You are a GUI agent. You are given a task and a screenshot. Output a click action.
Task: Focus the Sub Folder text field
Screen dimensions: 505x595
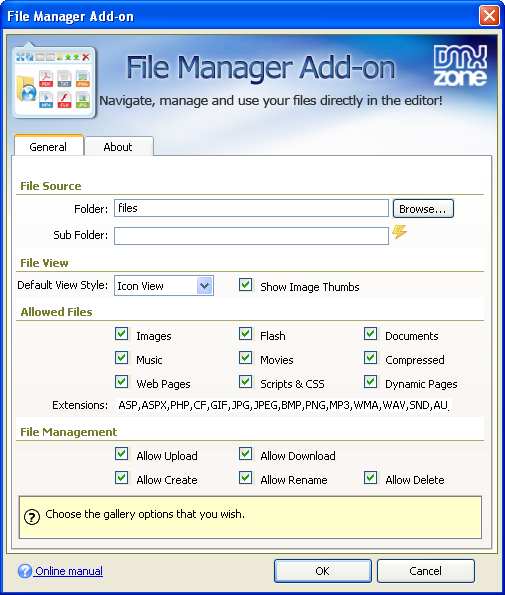[x=251, y=236]
